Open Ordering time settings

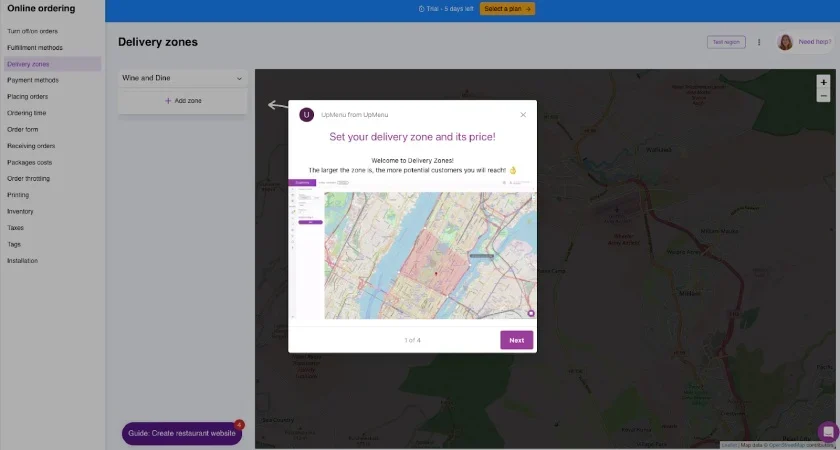[x=26, y=113]
